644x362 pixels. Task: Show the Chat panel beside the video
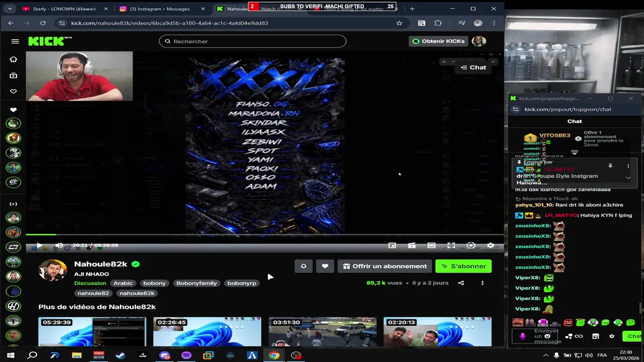[x=473, y=67]
